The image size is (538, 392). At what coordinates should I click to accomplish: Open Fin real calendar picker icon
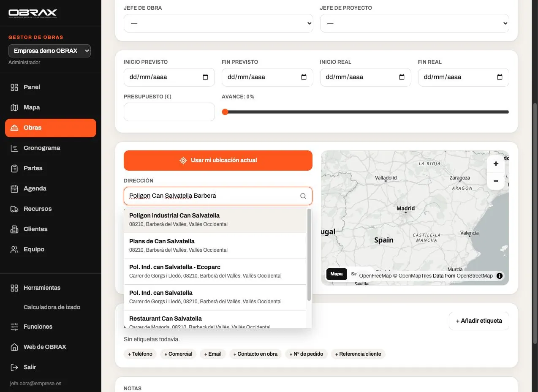pos(500,77)
